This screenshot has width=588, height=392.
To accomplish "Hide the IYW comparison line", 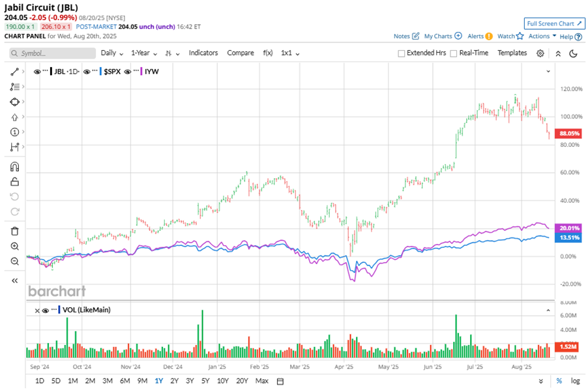I will (128, 72).
